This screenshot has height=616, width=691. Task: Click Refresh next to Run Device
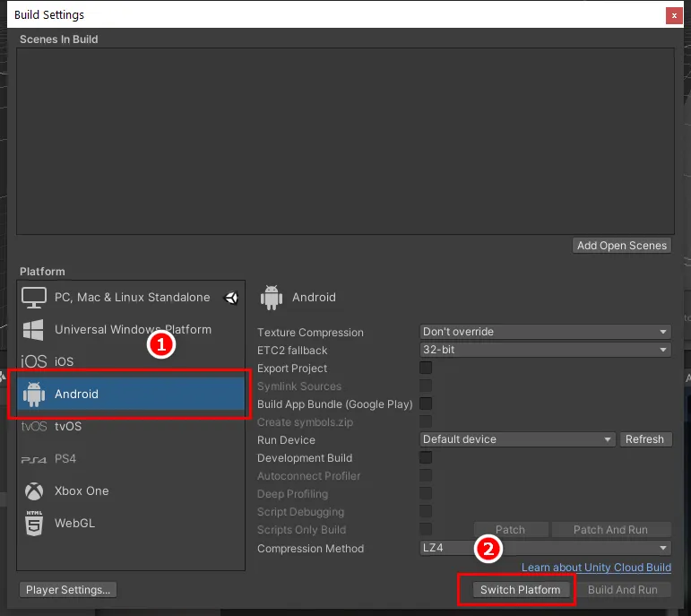pos(644,439)
